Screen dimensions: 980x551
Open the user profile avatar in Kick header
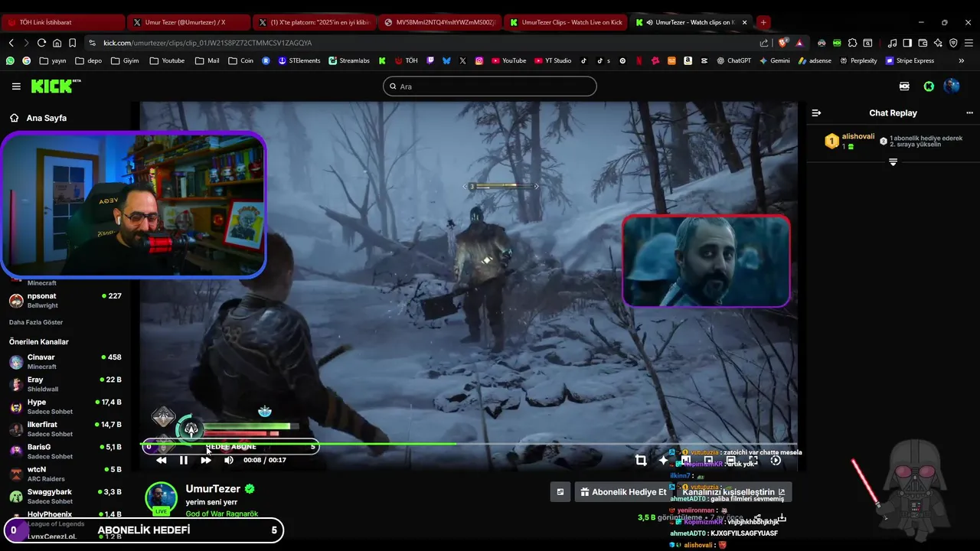(x=952, y=86)
